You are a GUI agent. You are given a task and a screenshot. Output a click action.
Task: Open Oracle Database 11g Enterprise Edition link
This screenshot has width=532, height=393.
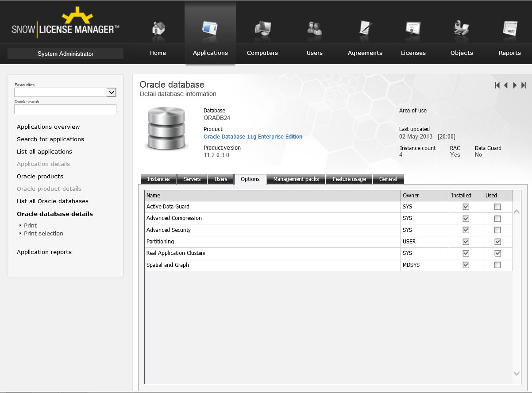pos(253,137)
